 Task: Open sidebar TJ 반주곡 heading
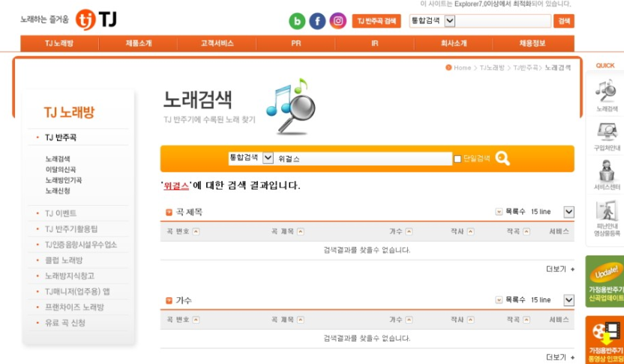(x=61, y=138)
